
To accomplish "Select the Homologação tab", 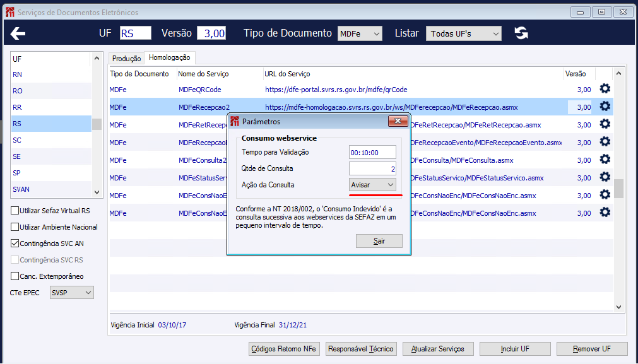I will click(x=169, y=58).
